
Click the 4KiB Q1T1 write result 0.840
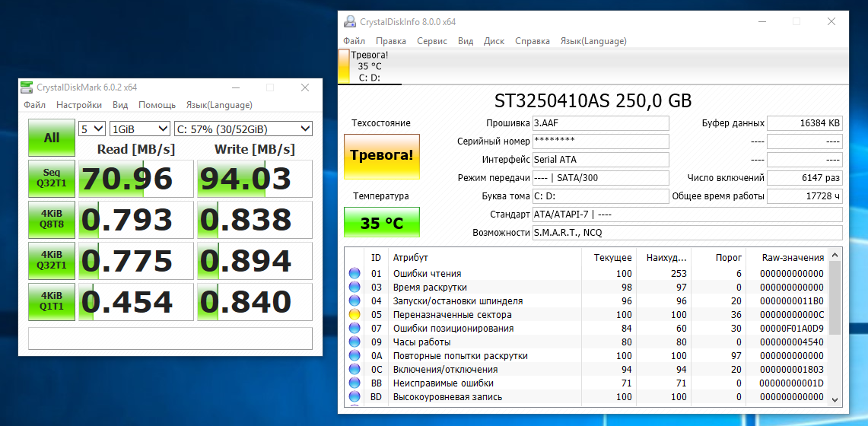pos(255,301)
